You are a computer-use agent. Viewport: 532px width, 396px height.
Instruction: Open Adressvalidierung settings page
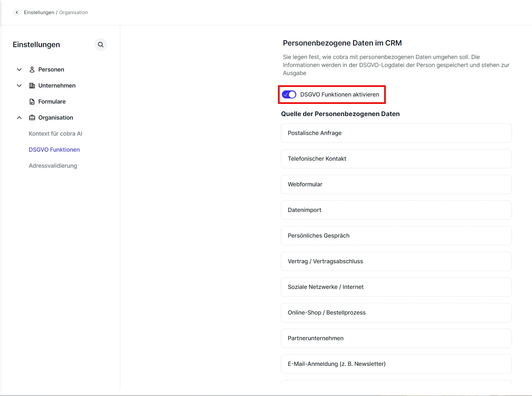53,166
